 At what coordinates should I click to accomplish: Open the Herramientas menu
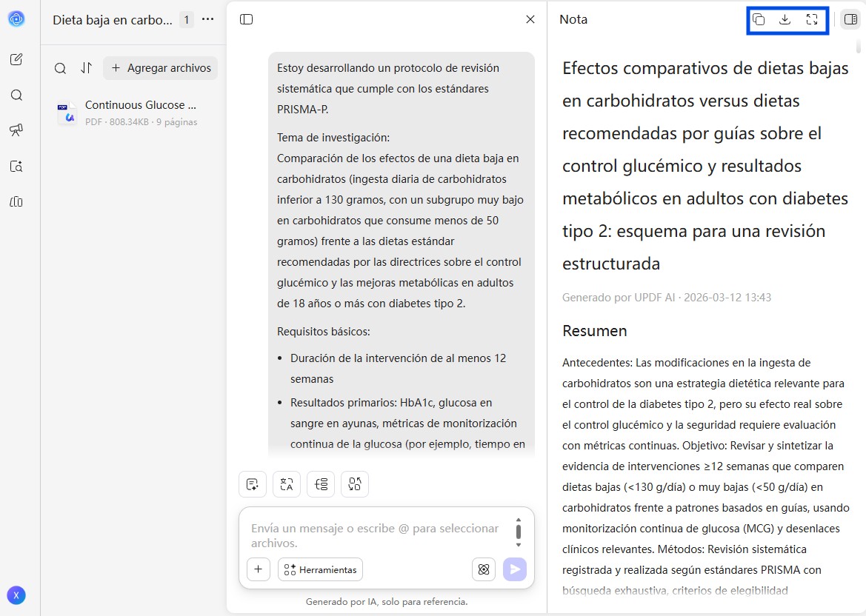pyautogui.click(x=320, y=569)
